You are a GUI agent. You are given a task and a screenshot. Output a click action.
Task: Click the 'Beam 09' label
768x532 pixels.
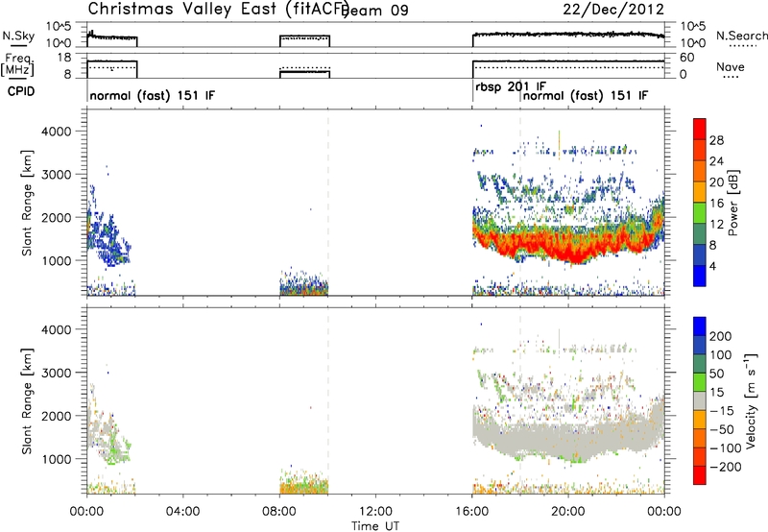(x=374, y=11)
